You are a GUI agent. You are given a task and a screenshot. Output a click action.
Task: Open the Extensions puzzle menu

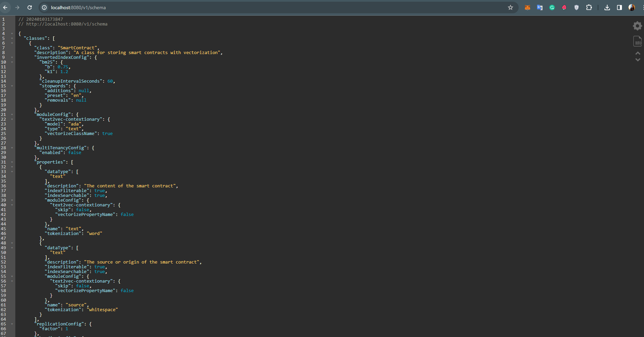click(589, 7)
